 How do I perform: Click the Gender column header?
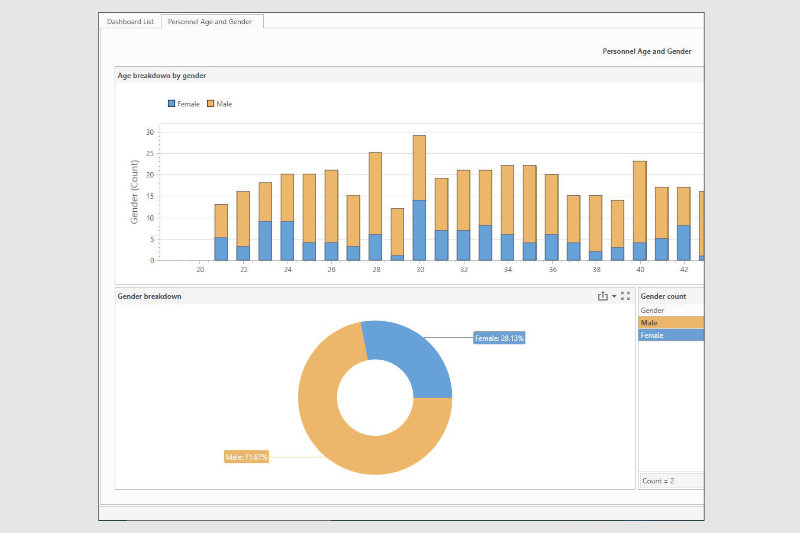652,310
